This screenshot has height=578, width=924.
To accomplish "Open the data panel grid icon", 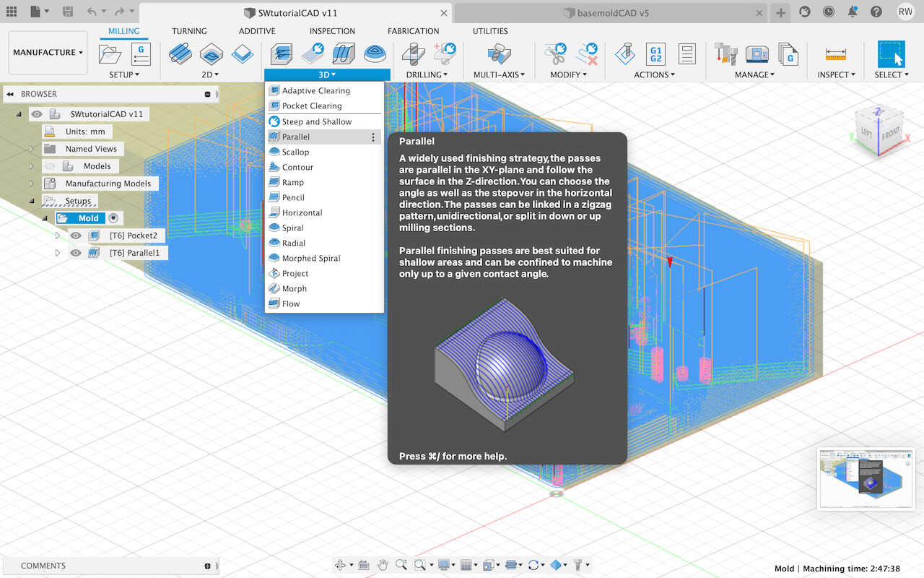I will (12, 12).
